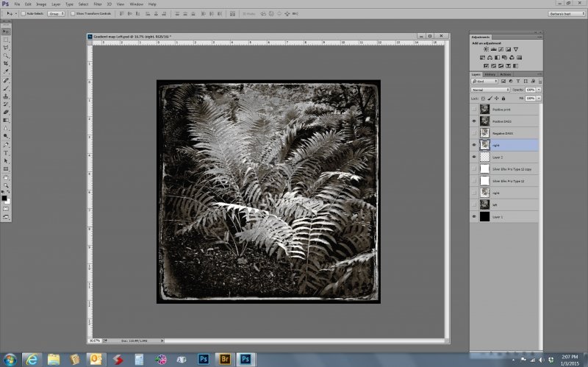Screen dimensions: 588x367
Task: Open the Filter menu
Action: (97, 4)
